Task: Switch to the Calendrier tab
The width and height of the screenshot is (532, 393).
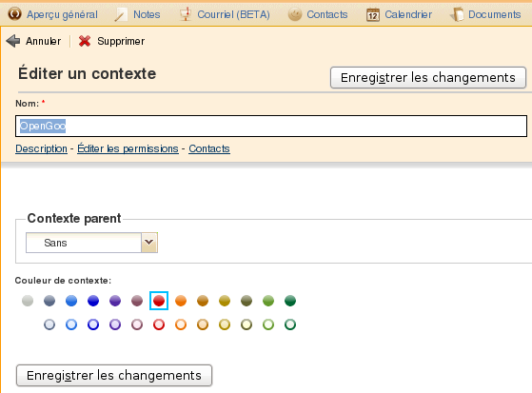Action: point(399,14)
